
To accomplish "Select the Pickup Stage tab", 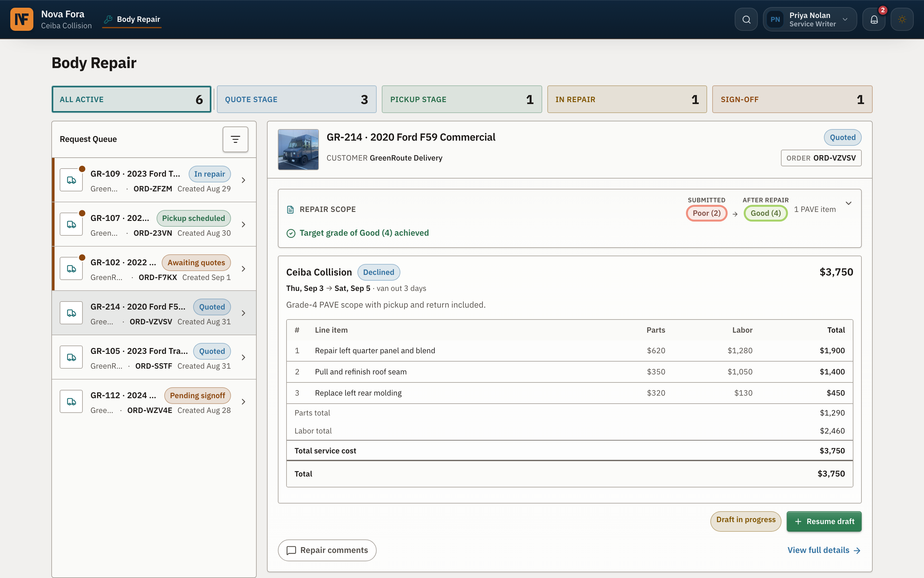I will 462,100.
